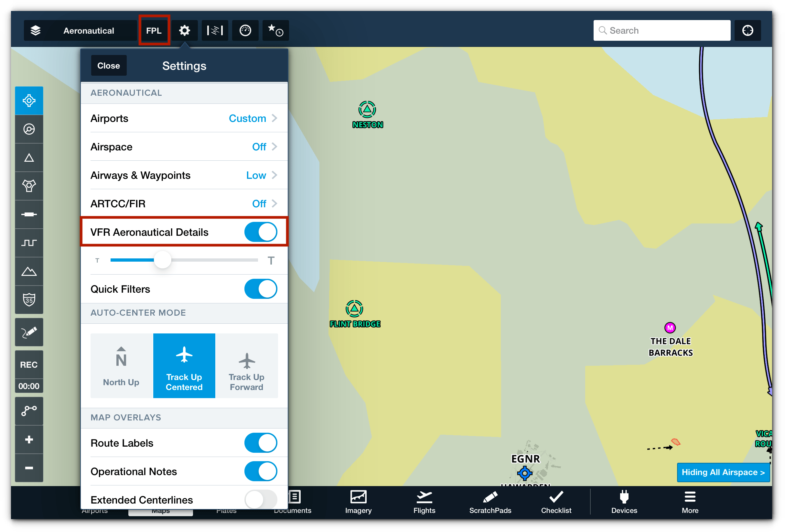The height and width of the screenshot is (532, 785).
Task: Adjust the text size slider under VFR details
Action: (163, 260)
